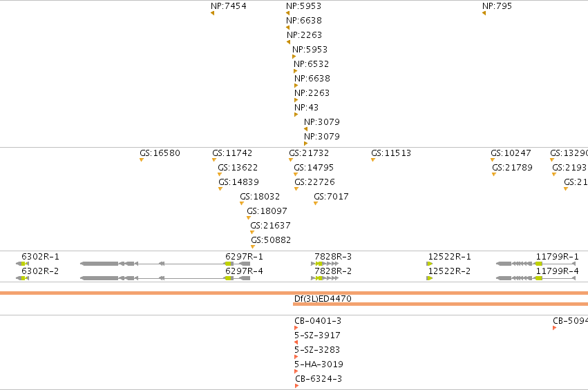Select the GS:11742 marker triangle
Image resolution: width=588 pixels, height=390 pixels.
[214, 160]
